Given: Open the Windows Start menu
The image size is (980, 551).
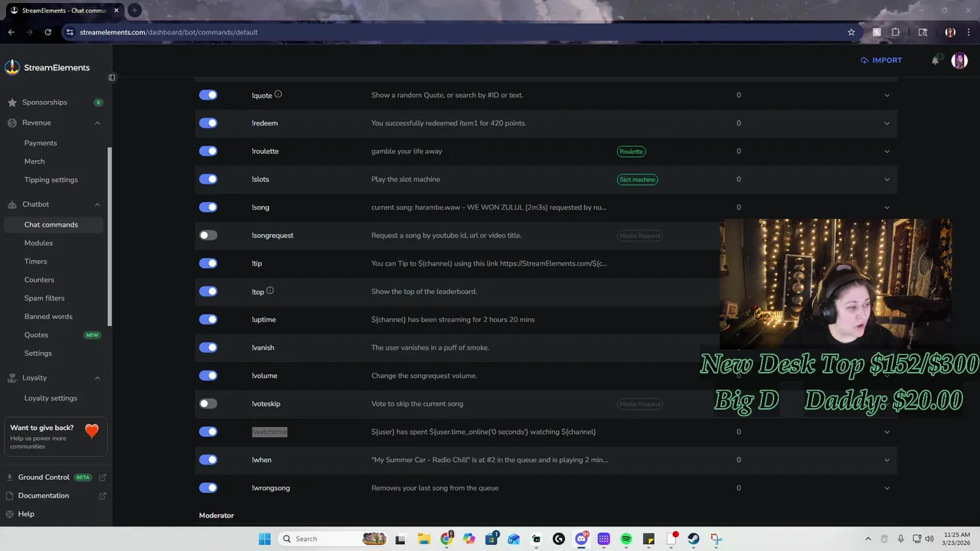Looking at the screenshot, I should (265, 539).
